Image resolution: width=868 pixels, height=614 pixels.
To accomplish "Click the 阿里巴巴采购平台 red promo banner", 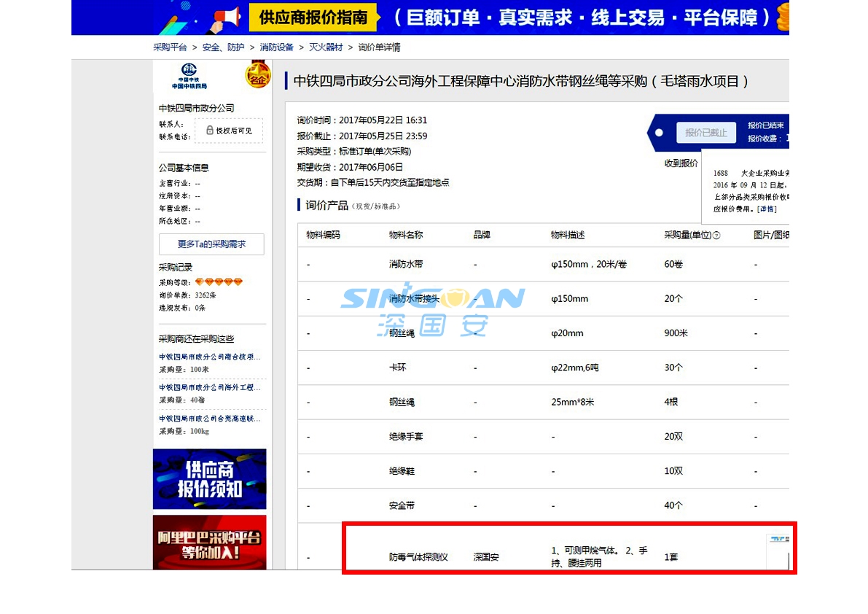I will click(x=210, y=543).
